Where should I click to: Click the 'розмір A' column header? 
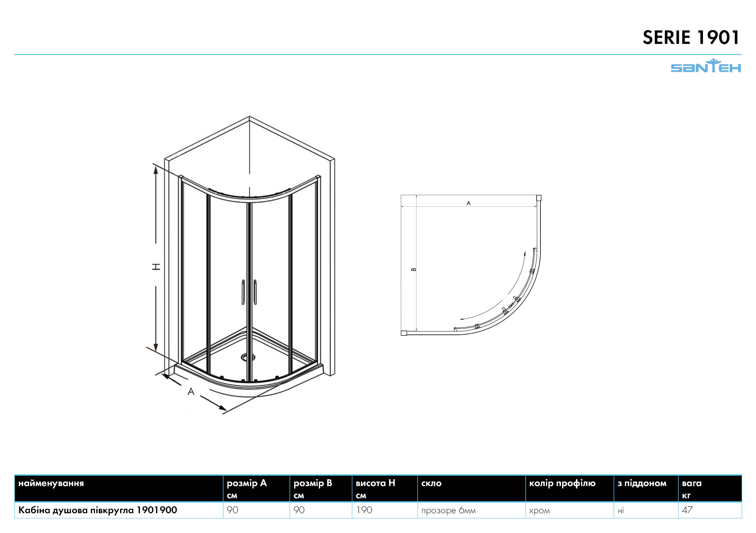(247, 483)
